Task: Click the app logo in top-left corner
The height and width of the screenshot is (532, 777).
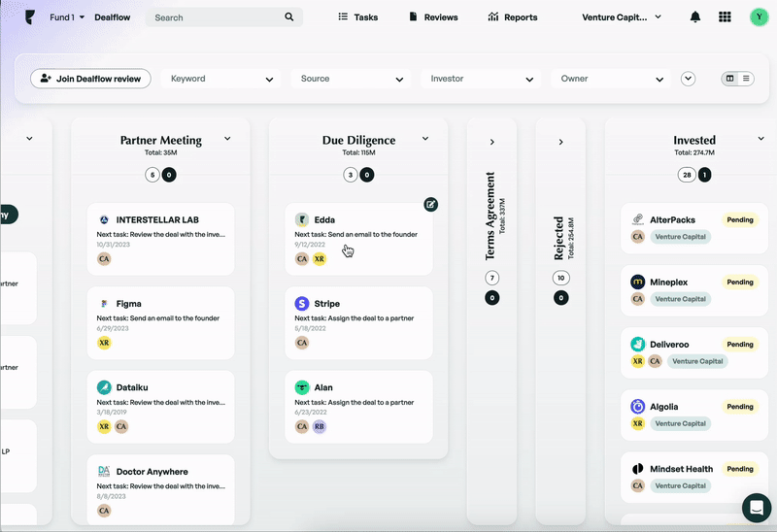Action: (x=30, y=17)
